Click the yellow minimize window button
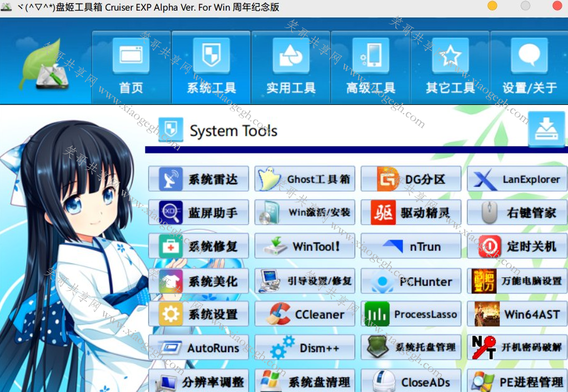The height and width of the screenshot is (392, 568). (x=492, y=6)
